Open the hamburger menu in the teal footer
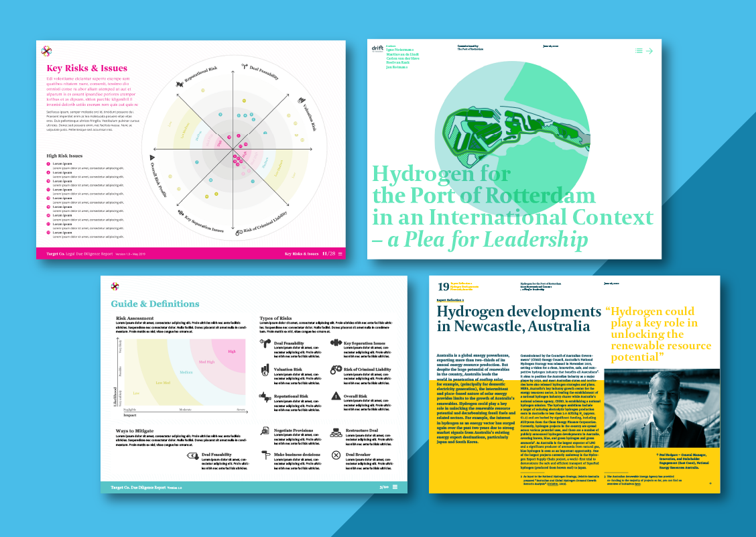Viewport: 756px width, 537px height. pos(395,487)
